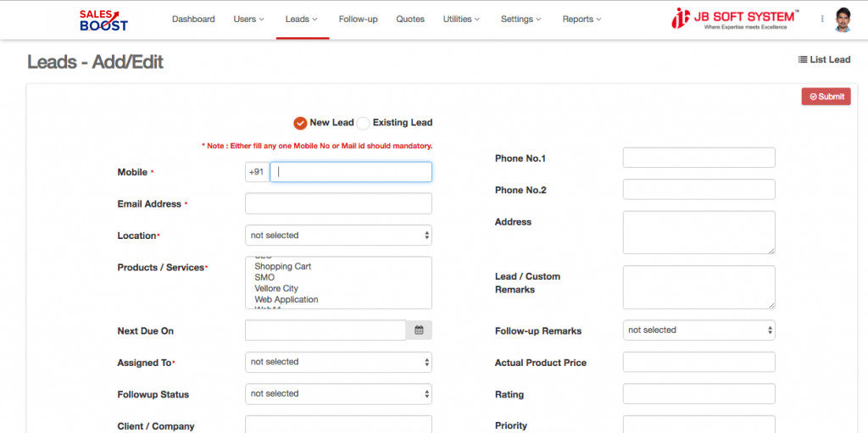Expand the Follow-up Remarks dropdown
868x433 pixels.
pyautogui.click(x=698, y=330)
